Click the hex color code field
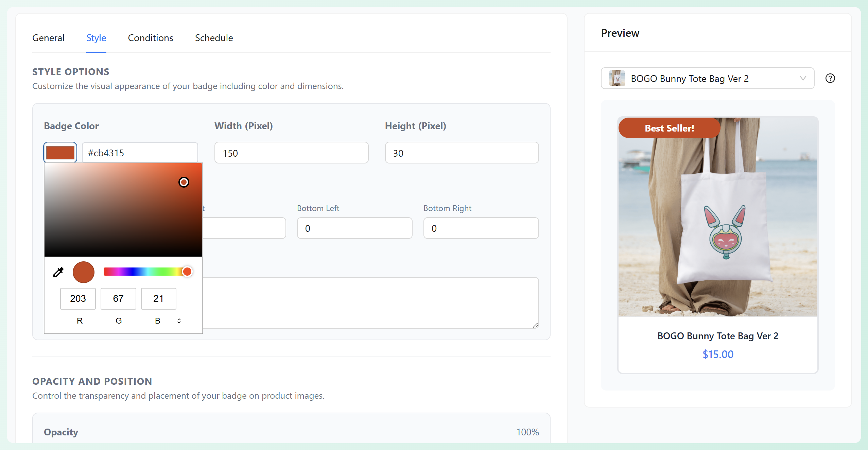This screenshot has height=450, width=868. click(x=140, y=153)
